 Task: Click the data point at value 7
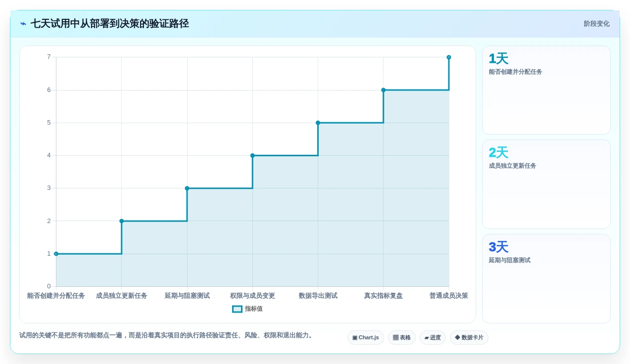pos(449,57)
